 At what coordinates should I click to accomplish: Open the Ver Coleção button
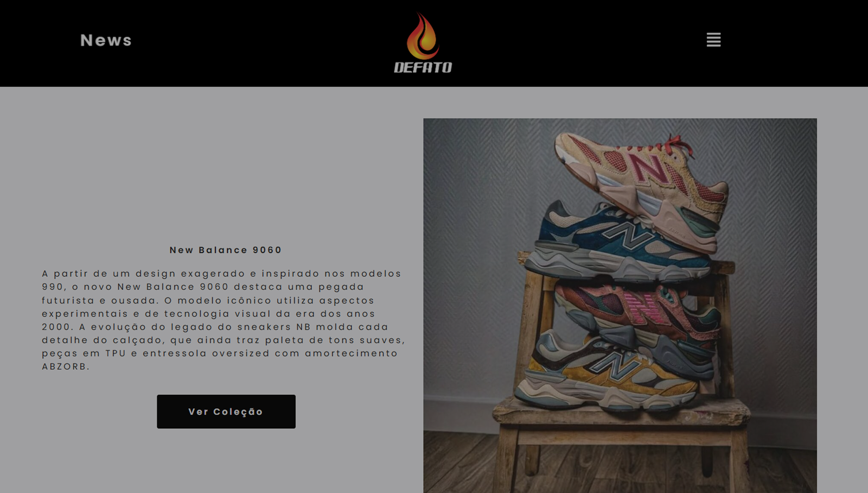point(226,412)
